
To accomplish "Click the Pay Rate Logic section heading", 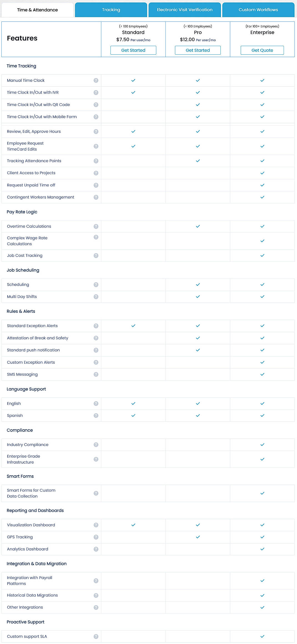I will coord(22,212).
